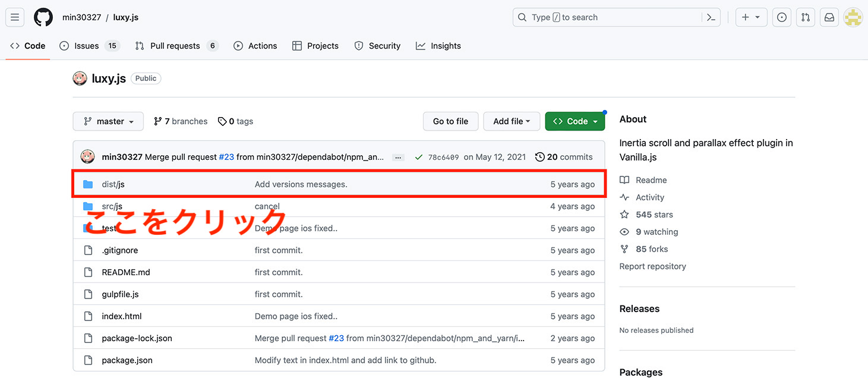This screenshot has height=378, width=868.
Task: Open the package-lock.json file
Action: [x=137, y=338]
